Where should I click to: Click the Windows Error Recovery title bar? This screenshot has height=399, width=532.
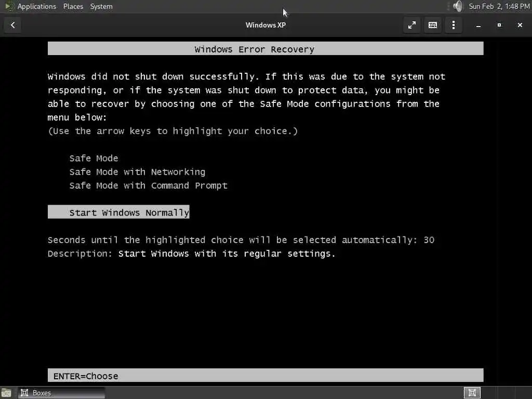[x=265, y=48]
